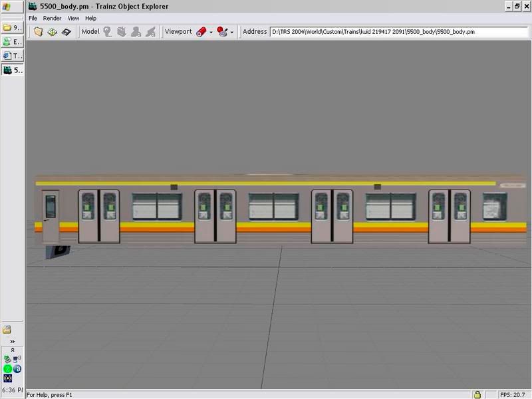Click the fourth Model toolbar icon
This screenshot has width=532, height=399.
(x=151, y=31)
